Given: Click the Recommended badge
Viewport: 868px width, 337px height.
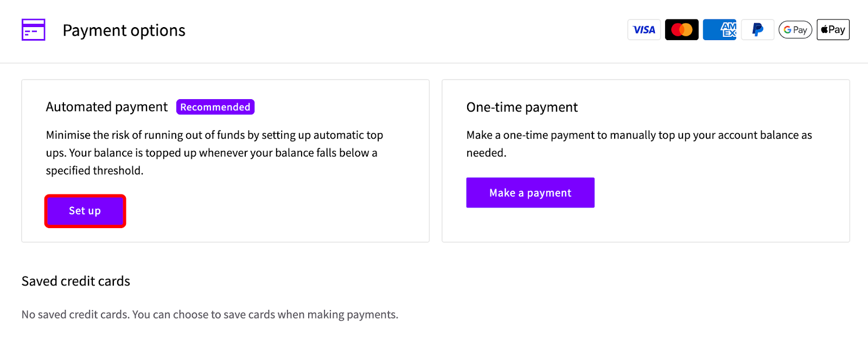Looking at the screenshot, I should pyautogui.click(x=215, y=107).
